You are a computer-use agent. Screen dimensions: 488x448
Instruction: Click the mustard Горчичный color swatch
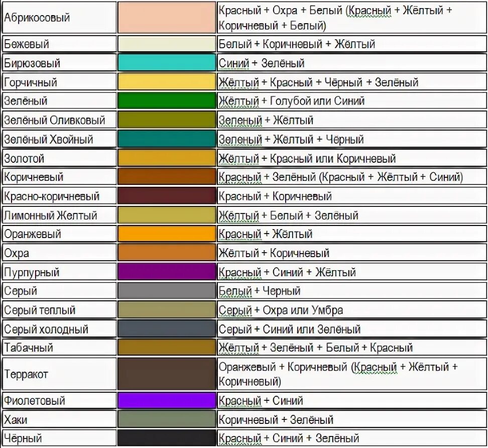pyautogui.click(x=167, y=82)
